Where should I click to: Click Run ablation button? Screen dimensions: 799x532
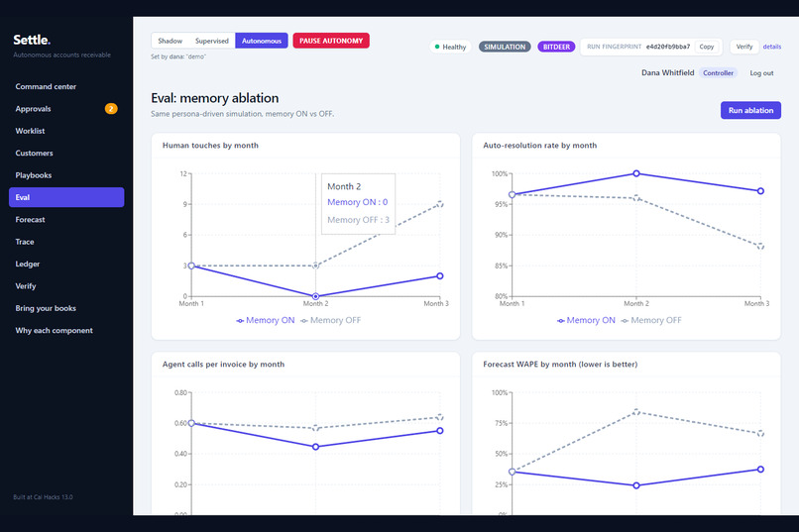750,110
